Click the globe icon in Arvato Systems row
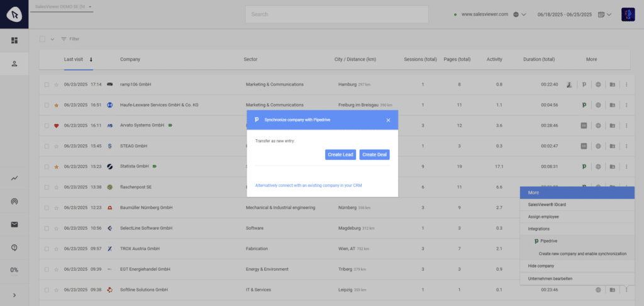 pyautogui.click(x=599, y=125)
